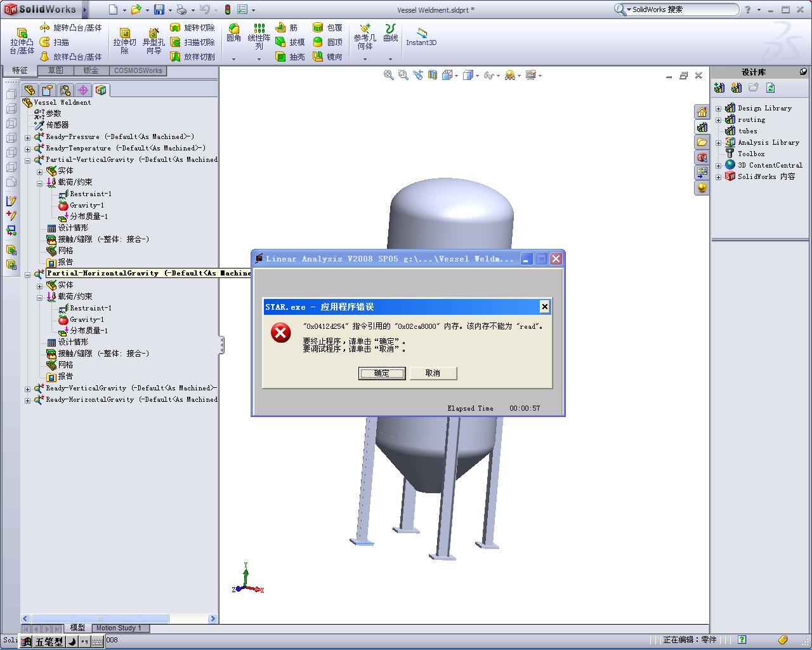Click the Add to Library icon in 设计库
812x650 pixels.
point(719,88)
